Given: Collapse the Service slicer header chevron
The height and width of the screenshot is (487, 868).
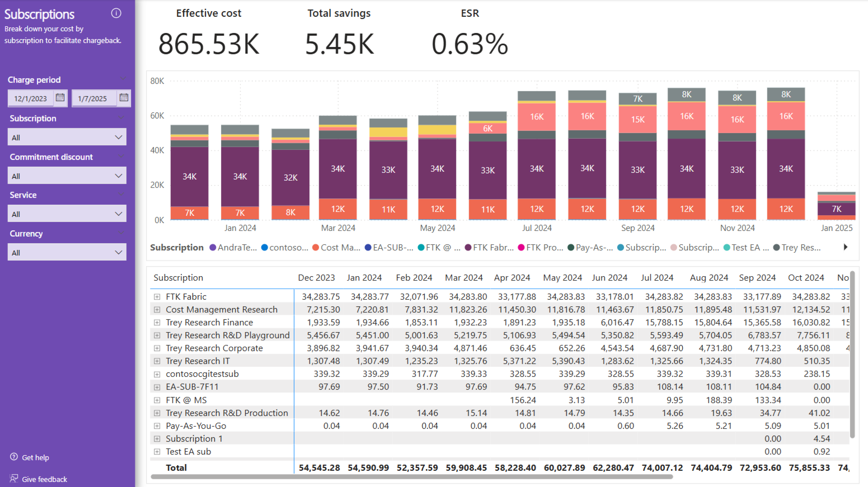Looking at the screenshot, I should pyautogui.click(x=121, y=194).
